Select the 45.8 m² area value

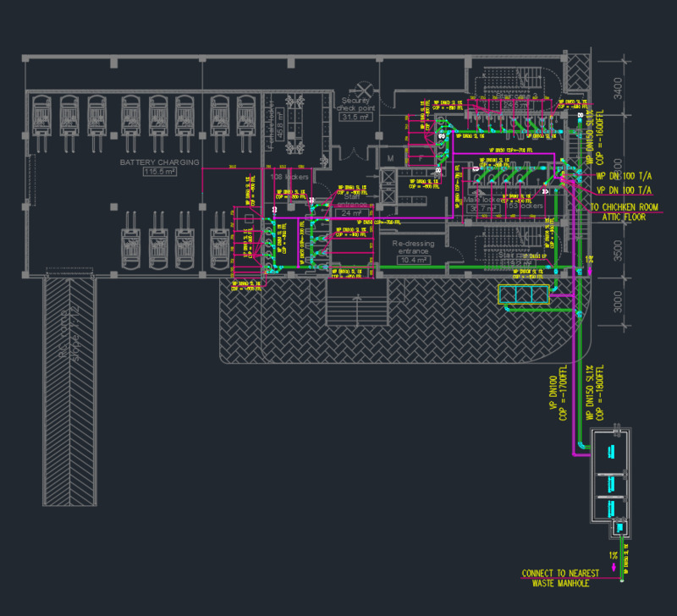pos(280,125)
